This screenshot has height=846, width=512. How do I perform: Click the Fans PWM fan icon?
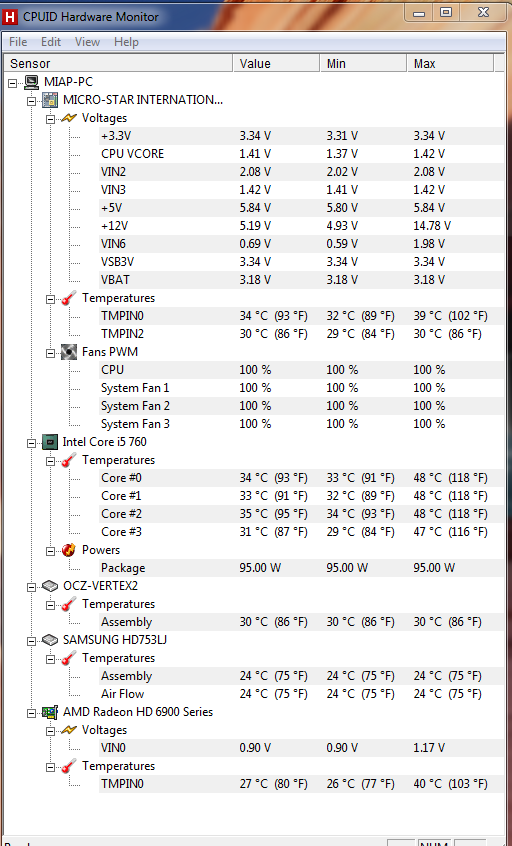pos(69,352)
